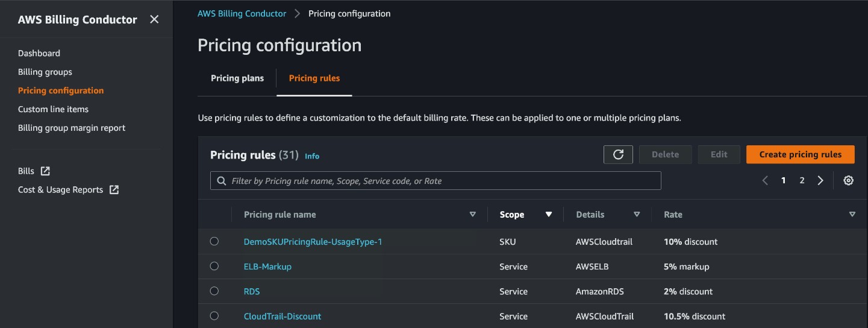Open Billing group margin report
This screenshot has width=868, height=328.
coord(72,128)
